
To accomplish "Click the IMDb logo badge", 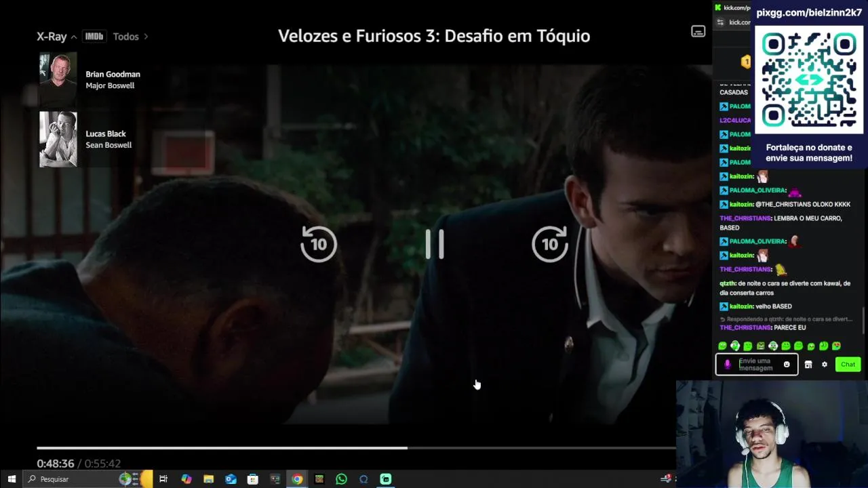I will click(x=94, y=37).
